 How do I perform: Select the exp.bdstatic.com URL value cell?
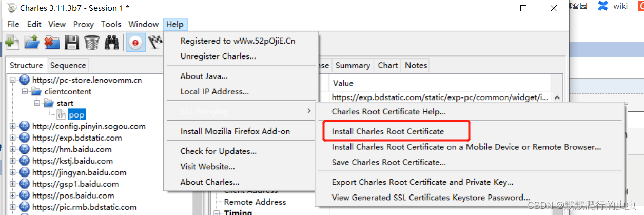pyautogui.click(x=440, y=97)
